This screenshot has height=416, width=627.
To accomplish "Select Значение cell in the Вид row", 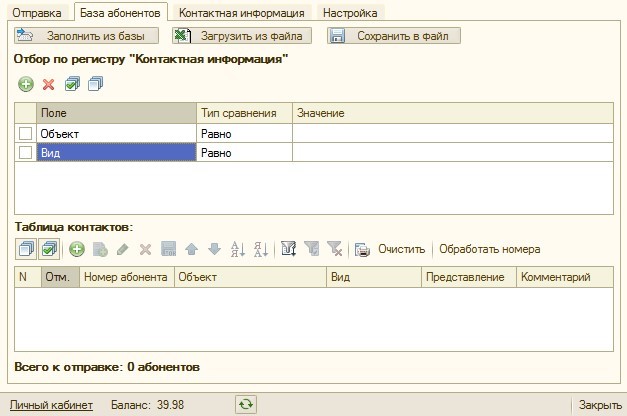I will tap(453, 152).
